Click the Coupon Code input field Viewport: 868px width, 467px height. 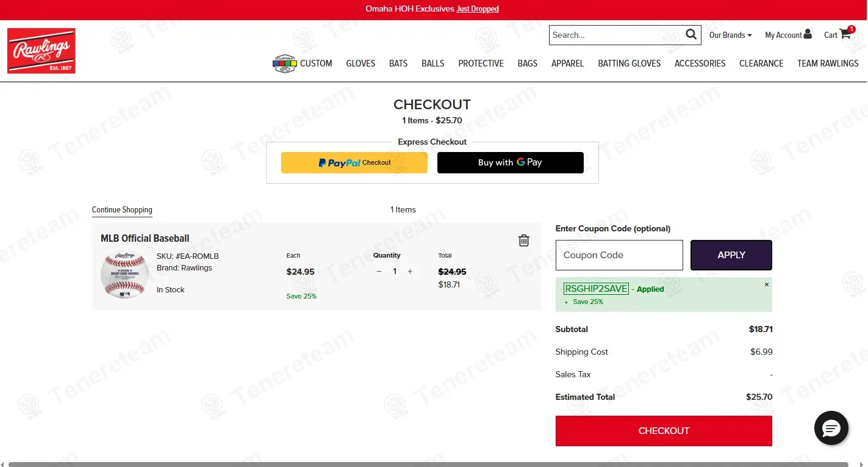[x=619, y=255]
